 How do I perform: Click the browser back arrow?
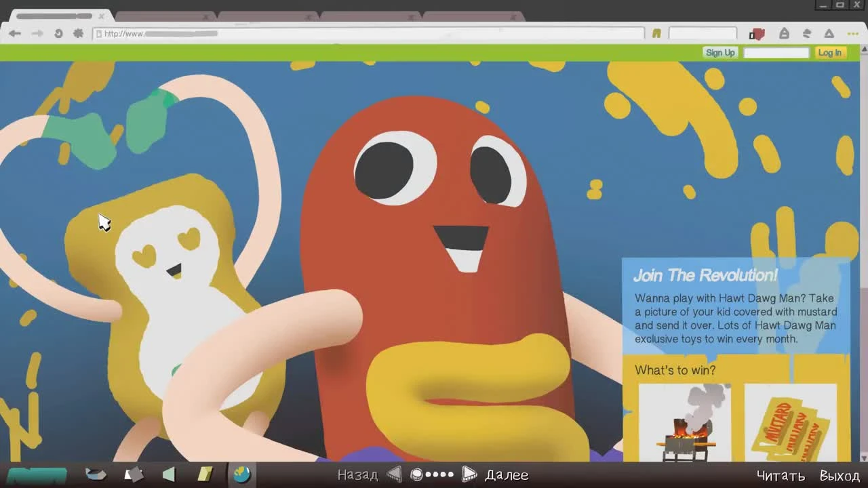pyautogui.click(x=15, y=33)
